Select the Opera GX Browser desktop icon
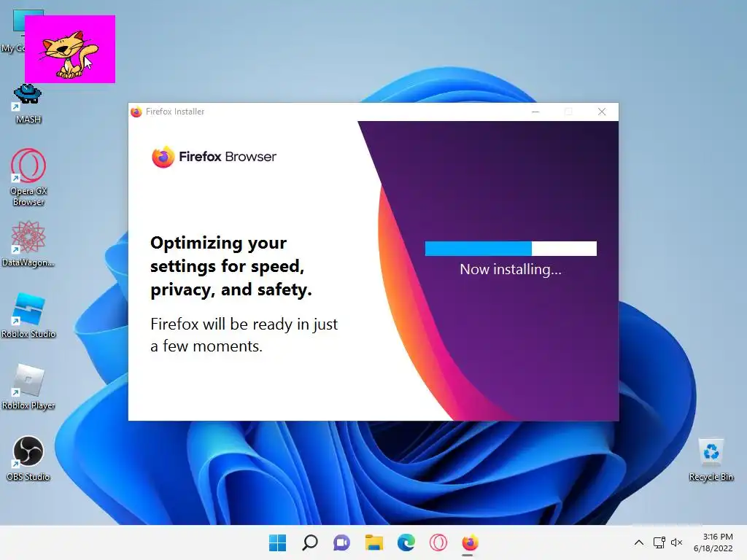747x560 pixels. pos(28,177)
